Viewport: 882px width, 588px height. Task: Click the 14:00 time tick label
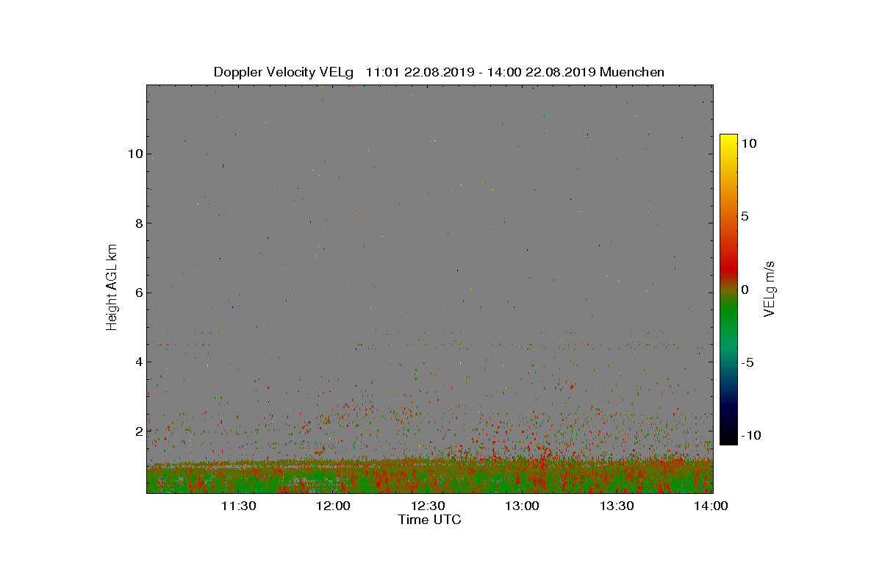[711, 506]
